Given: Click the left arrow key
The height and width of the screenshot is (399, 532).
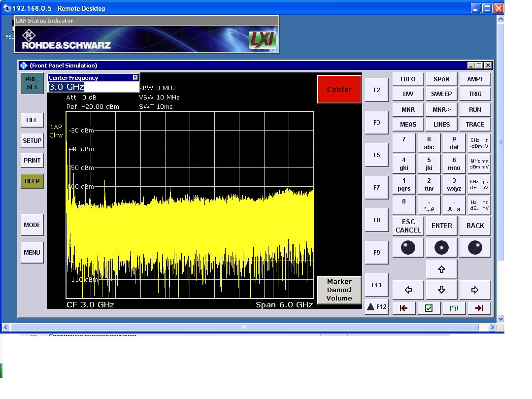Looking at the screenshot, I should tap(408, 290).
